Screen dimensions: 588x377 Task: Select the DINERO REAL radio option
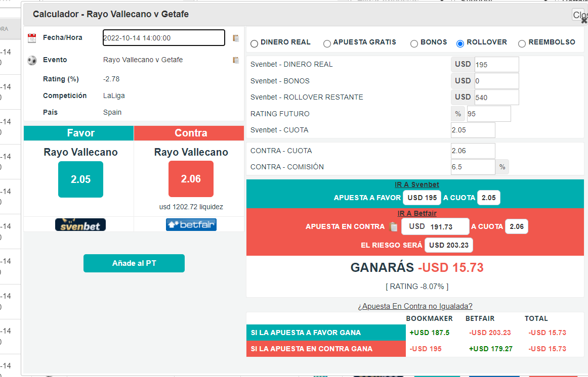coord(254,43)
